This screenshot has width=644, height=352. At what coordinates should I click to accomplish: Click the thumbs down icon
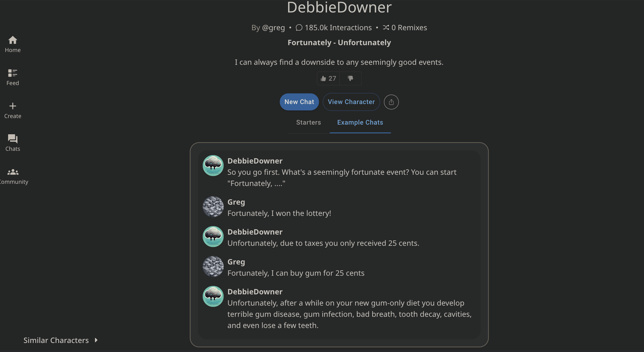point(350,78)
